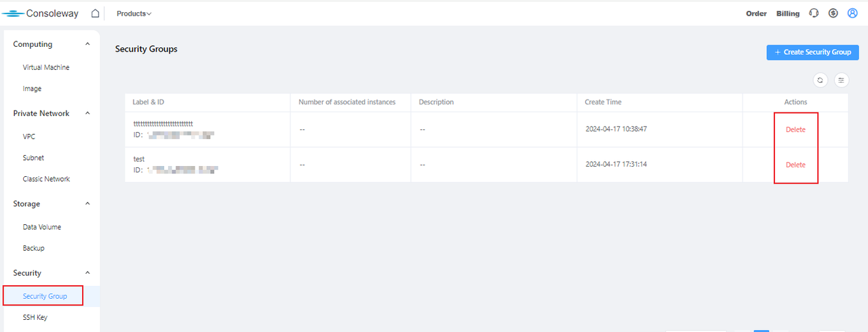The image size is (868, 332).
Task: Expand the Products dropdown menu
Action: point(134,14)
